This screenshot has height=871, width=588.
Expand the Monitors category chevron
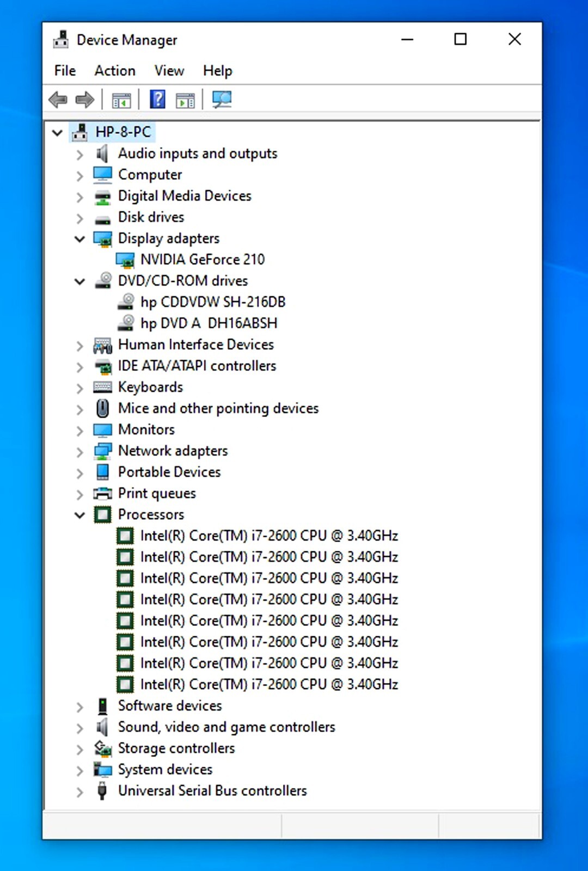80,431
